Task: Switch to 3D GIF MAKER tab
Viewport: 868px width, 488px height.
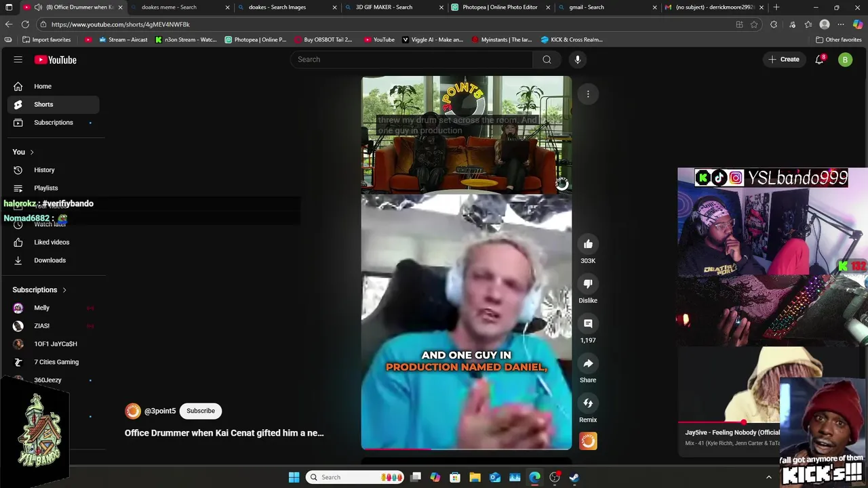Action: (393, 7)
